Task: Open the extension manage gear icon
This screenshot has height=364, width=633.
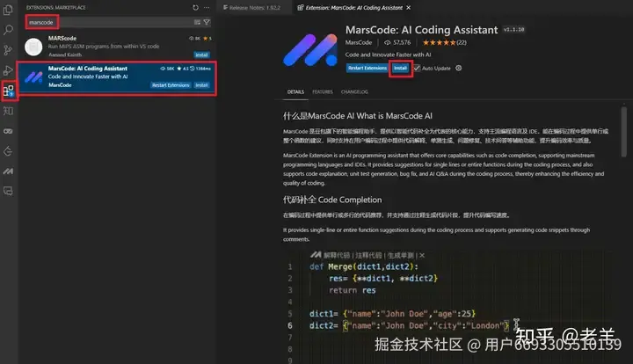Action: (x=459, y=69)
